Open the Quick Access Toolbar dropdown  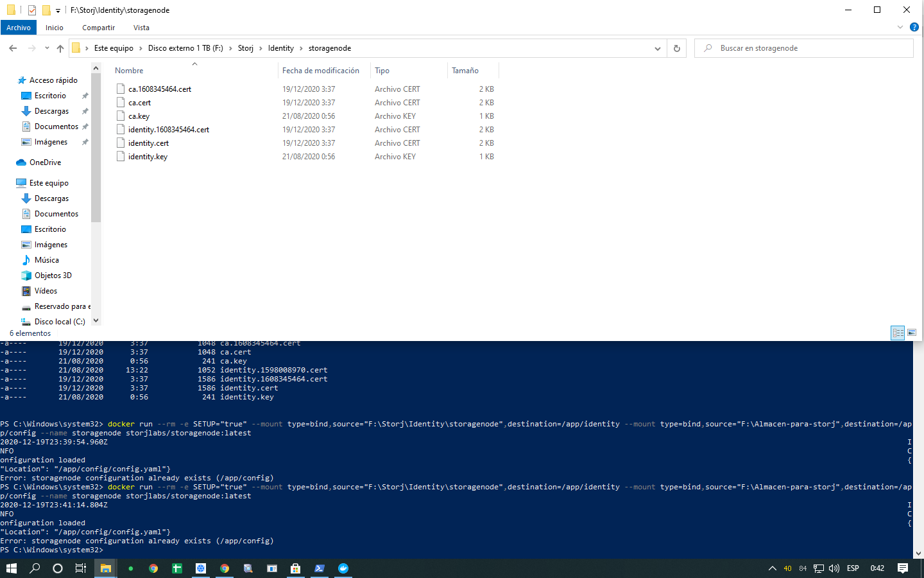pos(58,10)
